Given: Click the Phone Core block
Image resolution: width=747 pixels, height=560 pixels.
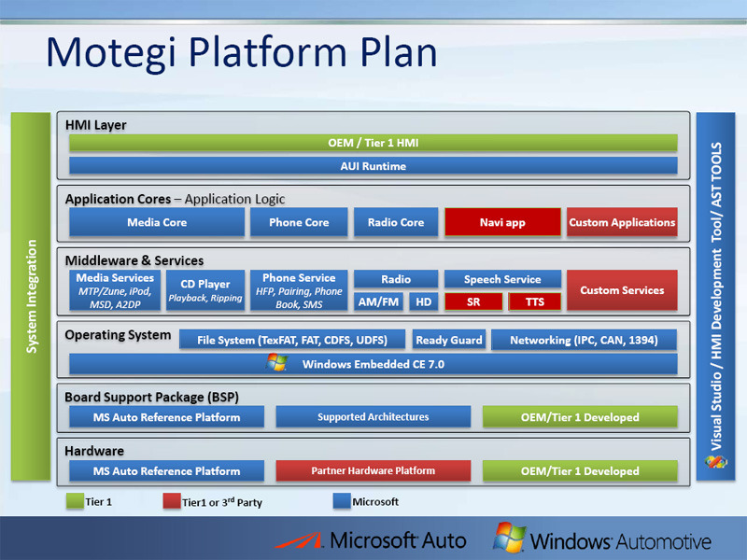Looking at the screenshot, I should 299,222.
